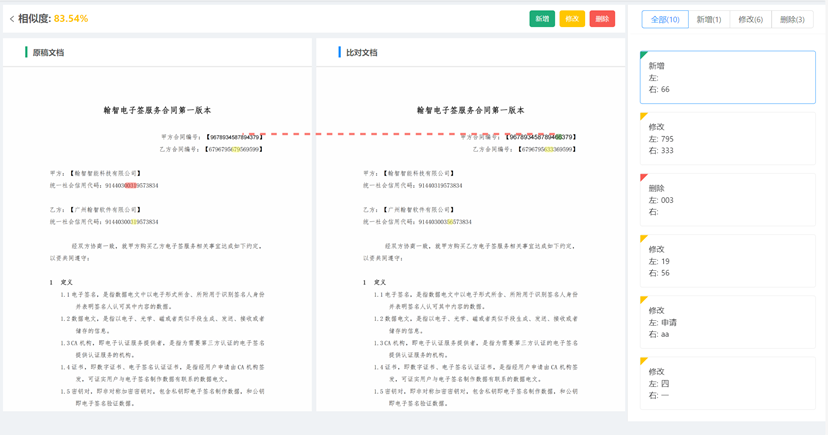This screenshot has width=828, height=435.
Task: Open the 修改(6) tab
Action: 750,19
